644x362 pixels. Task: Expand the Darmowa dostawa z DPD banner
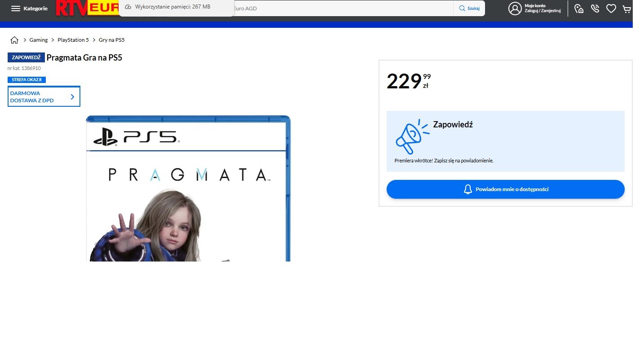(x=44, y=96)
